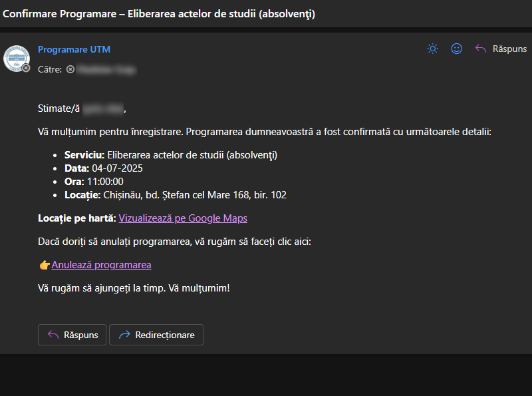Viewport: 532px width, 396px height.
Task: Click the status icon beside the Către recipient
Action: (70, 69)
